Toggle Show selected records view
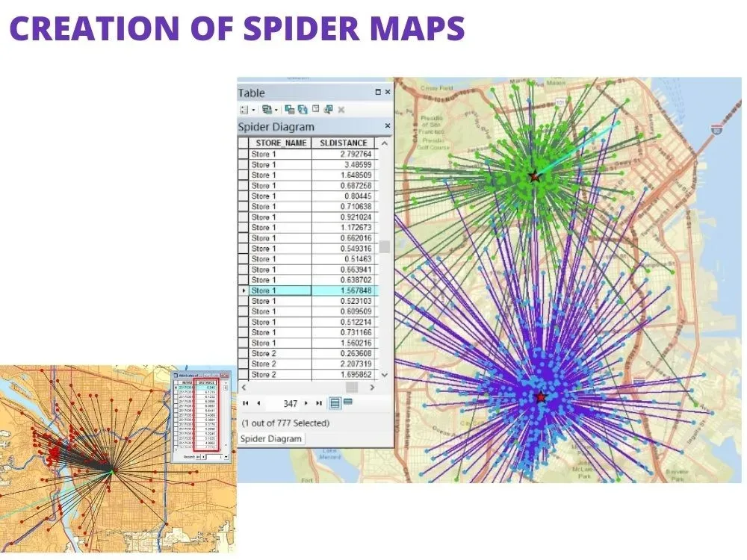 click(x=347, y=402)
